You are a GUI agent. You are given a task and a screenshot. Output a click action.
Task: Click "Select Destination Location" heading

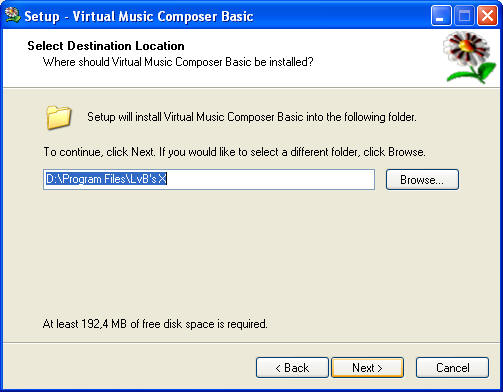pos(106,46)
